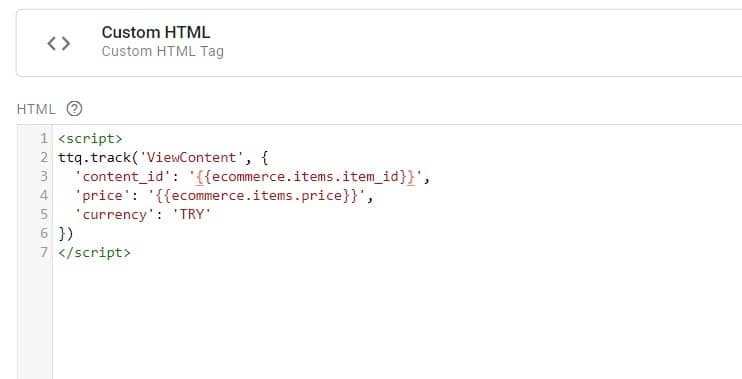742x379 pixels.
Task: Click line number 5 in the gutter
Action: pyautogui.click(x=44, y=214)
